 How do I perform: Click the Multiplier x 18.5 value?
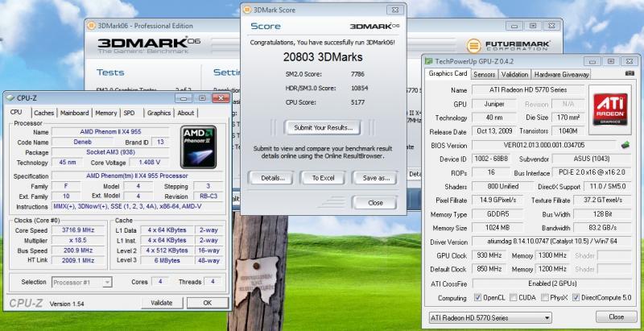point(78,240)
